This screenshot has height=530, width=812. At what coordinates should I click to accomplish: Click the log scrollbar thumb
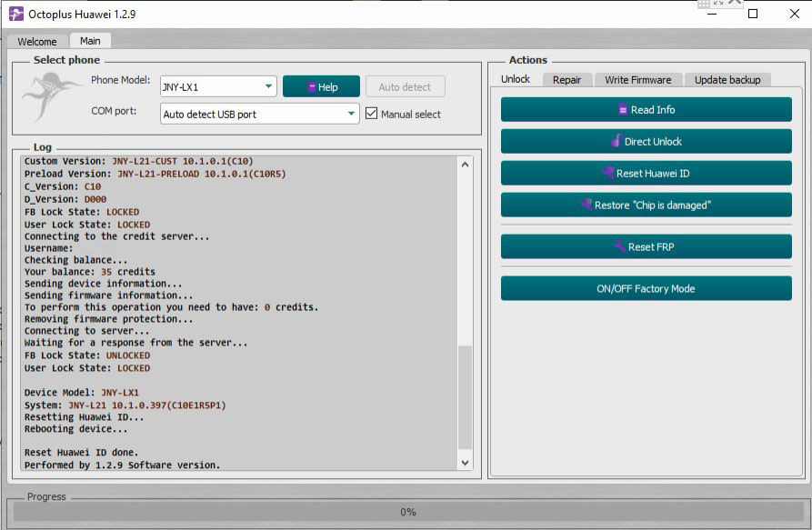(x=465, y=397)
